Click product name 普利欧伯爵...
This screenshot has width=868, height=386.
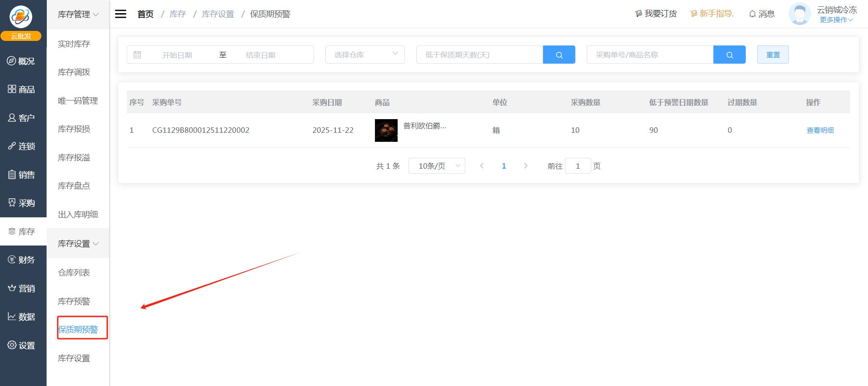click(x=425, y=126)
